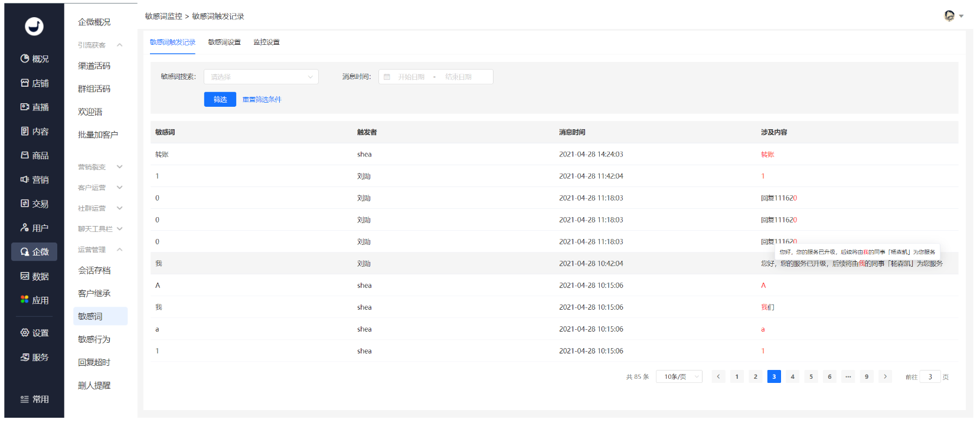The height and width of the screenshot is (426, 980).
Task: Click the 开始日期 start date field
Action: click(411, 77)
